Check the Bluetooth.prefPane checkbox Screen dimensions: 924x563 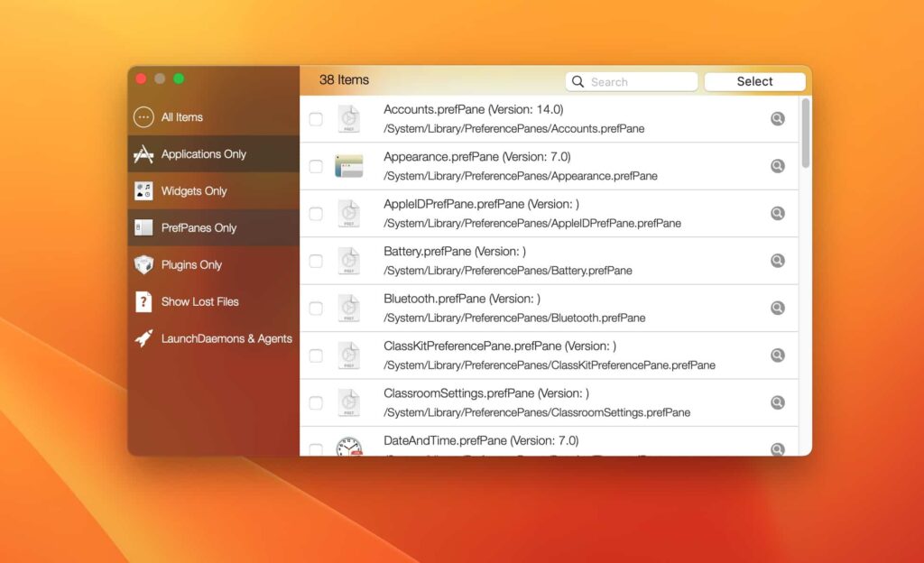[316, 308]
